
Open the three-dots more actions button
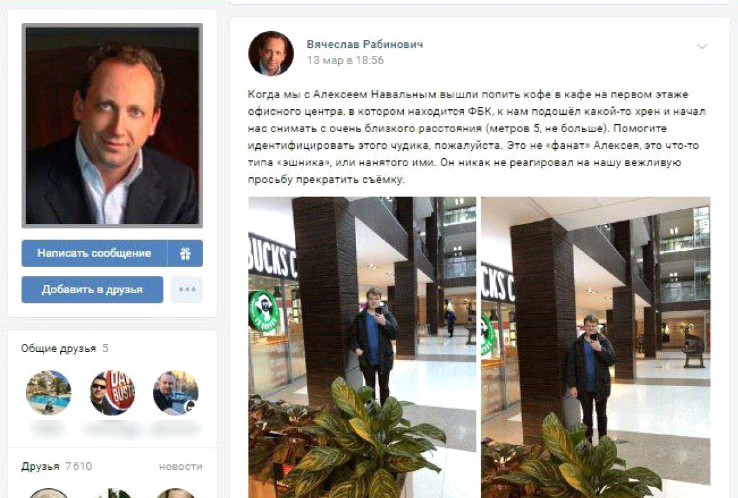187,289
